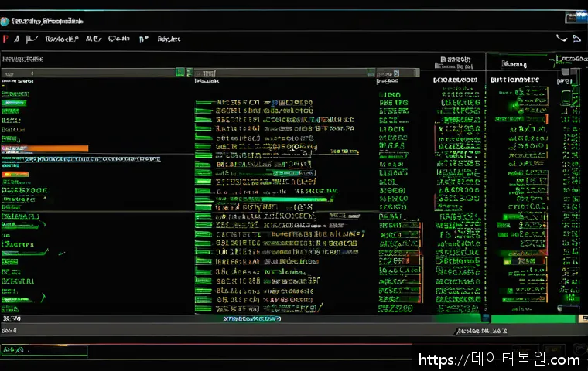Click the bright green progress bar in the bottom status row
The image size is (588, 371).
pyautogui.click(x=533, y=319)
